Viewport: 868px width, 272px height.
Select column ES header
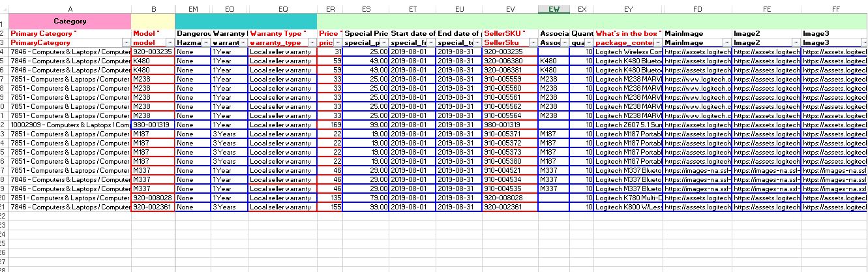[367, 9]
